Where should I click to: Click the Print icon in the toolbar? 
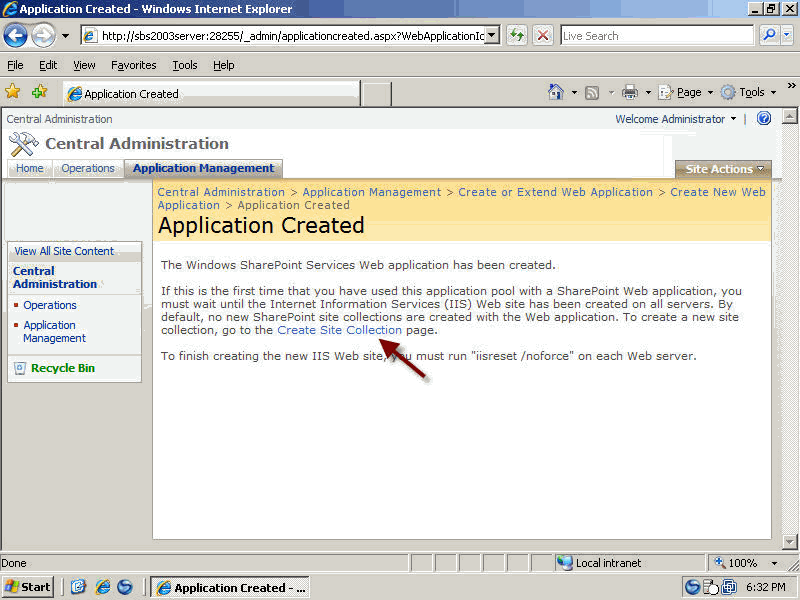630,92
